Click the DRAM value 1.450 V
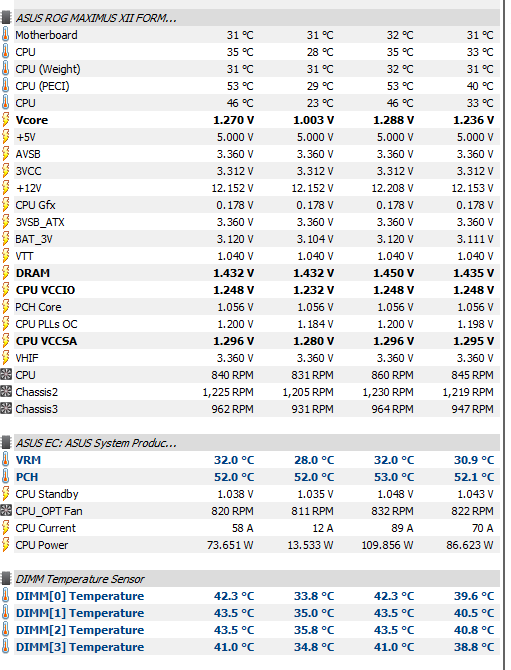Screen dimensions: 511x670 coord(394,273)
